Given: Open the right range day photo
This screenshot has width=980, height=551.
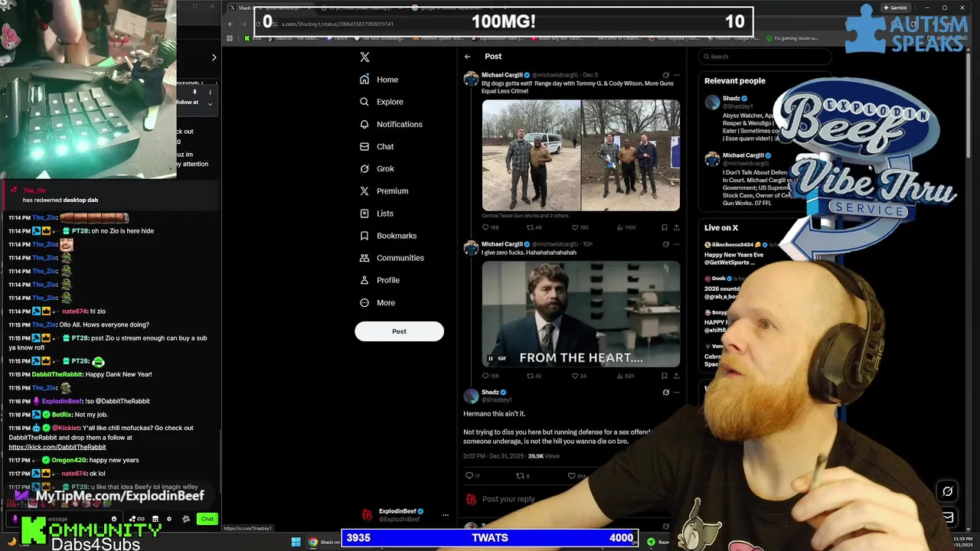Looking at the screenshot, I should coord(631,155).
